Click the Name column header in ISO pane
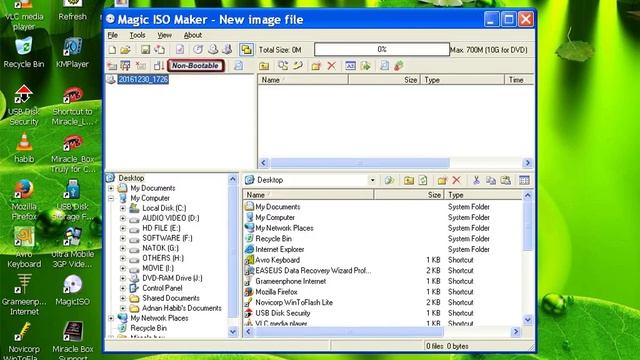Screen dimensions: 640x360 pos(302,80)
